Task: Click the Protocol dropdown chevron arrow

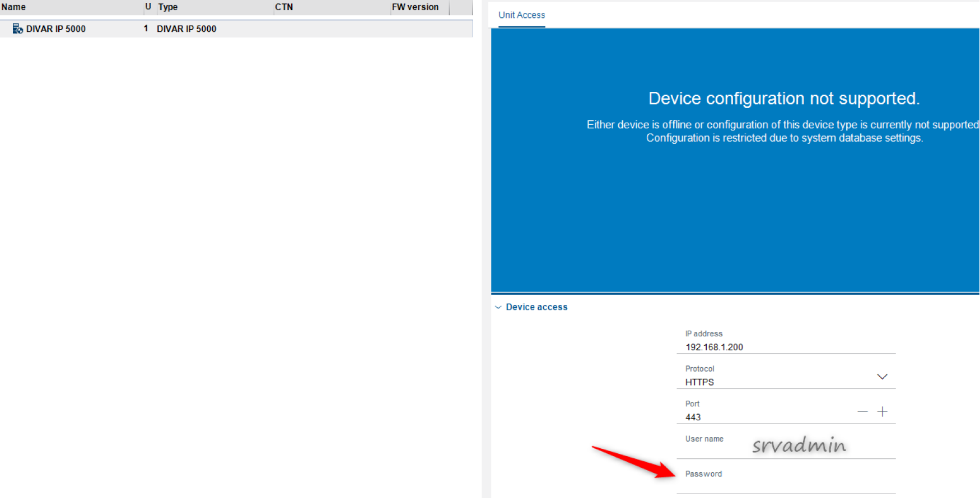Action: tap(882, 377)
